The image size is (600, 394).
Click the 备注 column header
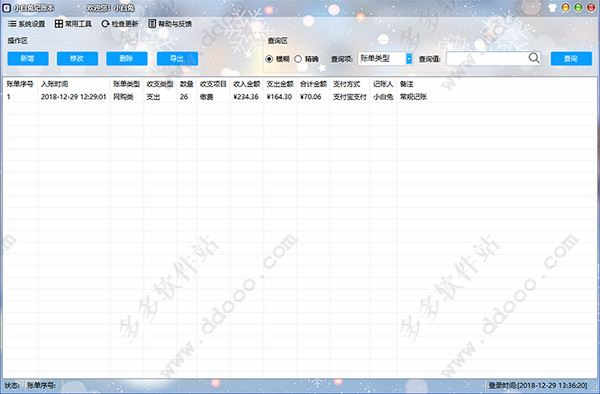[x=406, y=84]
